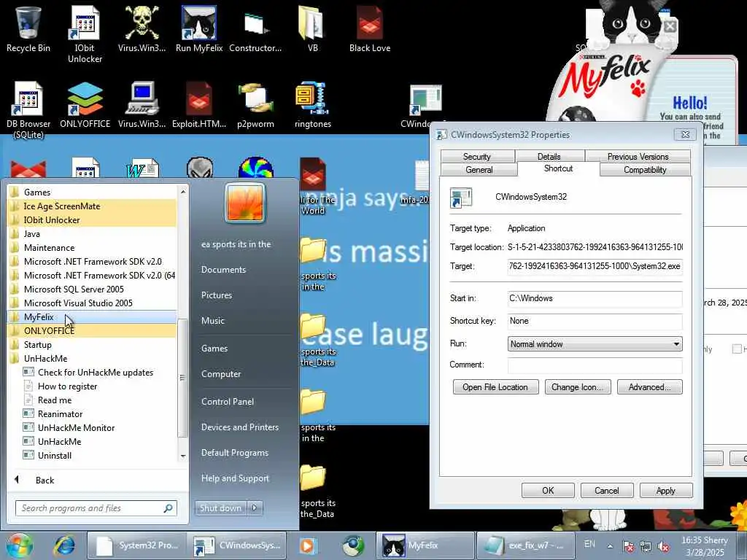Show hidden tray icons arrow
This screenshot has height=560, width=747.
tap(610, 546)
